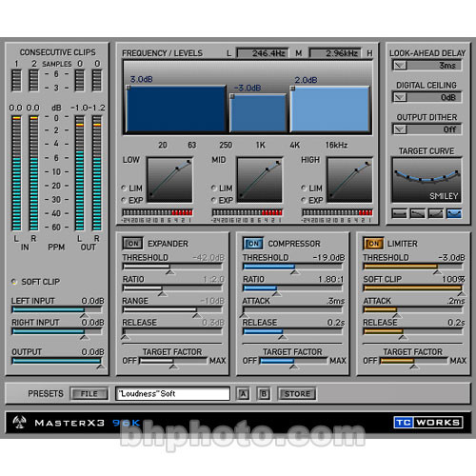Click the High band gain reduction meter
The width and height of the screenshot is (476, 476).
[337, 212]
